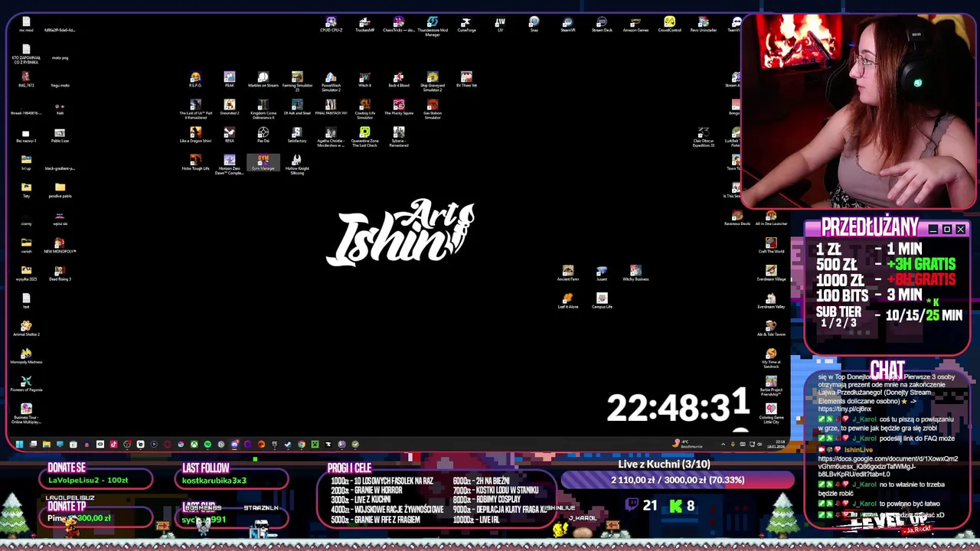
Task: Select the NEW MONOPOLY icon
Action: [60, 246]
